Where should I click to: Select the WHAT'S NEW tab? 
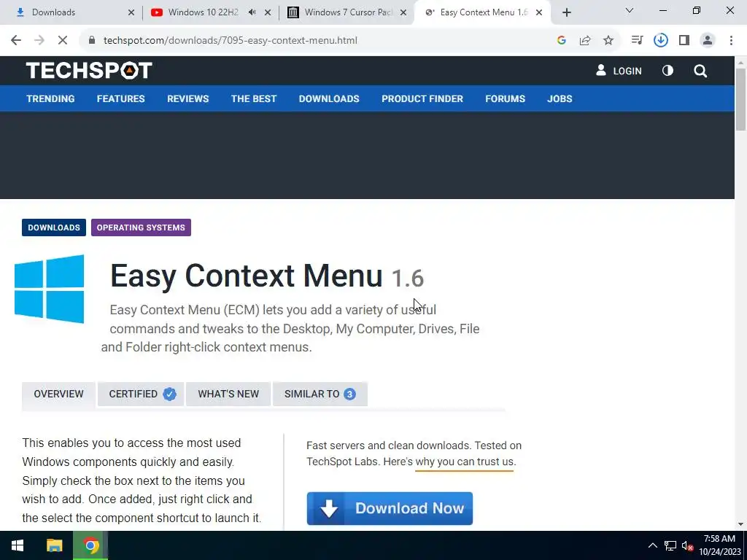point(228,394)
